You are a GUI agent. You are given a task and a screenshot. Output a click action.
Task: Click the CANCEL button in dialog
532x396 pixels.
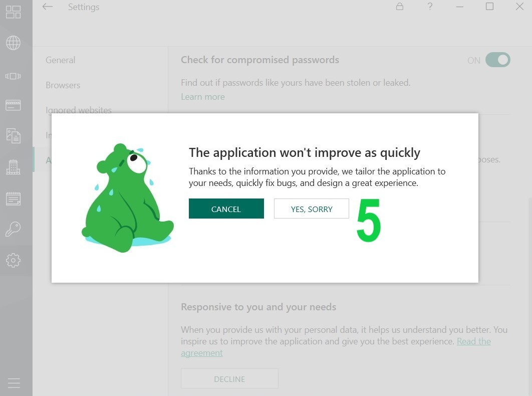pos(226,209)
